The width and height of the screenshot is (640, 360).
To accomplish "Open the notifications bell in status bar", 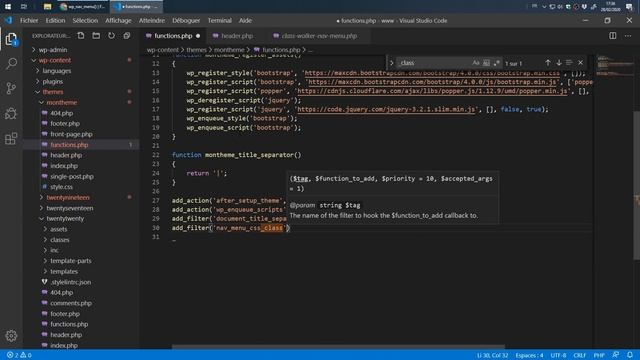I will coord(630,355).
